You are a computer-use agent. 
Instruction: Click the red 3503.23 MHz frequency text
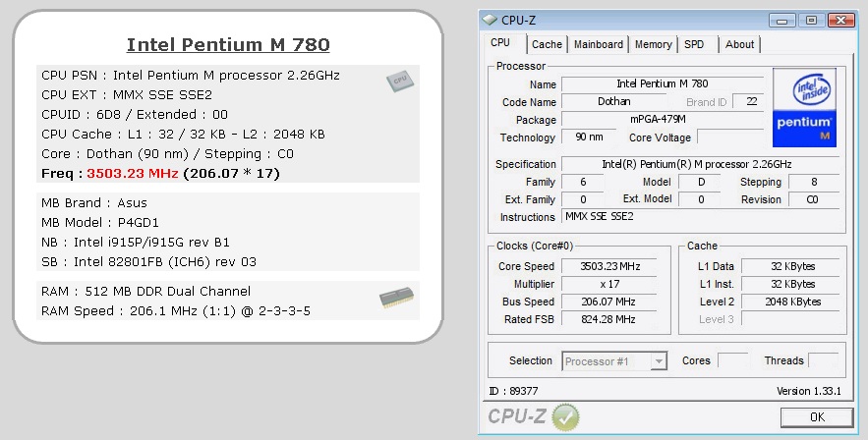pyautogui.click(x=133, y=174)
